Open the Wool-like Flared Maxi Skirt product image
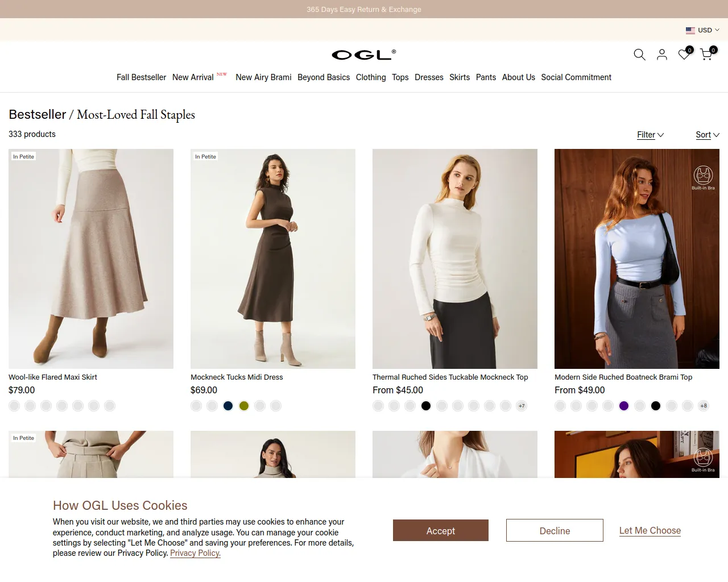This screenshot has height=582, width=728. (x=91, y=259)
